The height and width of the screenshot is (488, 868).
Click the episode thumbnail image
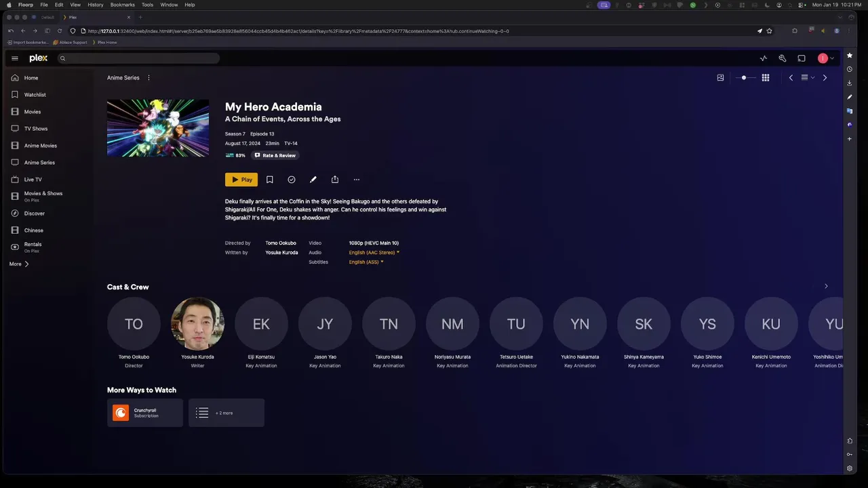pyautogui.click(x=158, y=128)
